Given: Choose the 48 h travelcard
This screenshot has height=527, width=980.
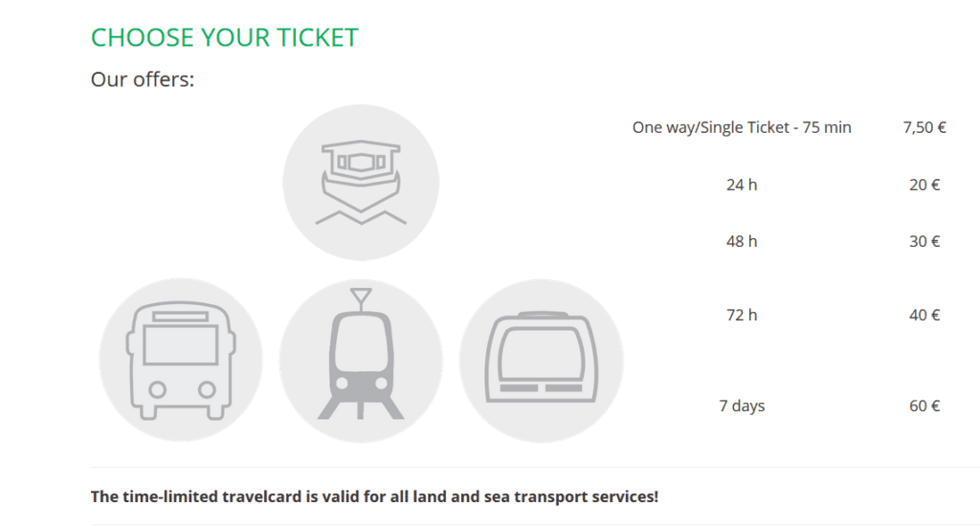Looking at the screenshot, I should [742, 242].
